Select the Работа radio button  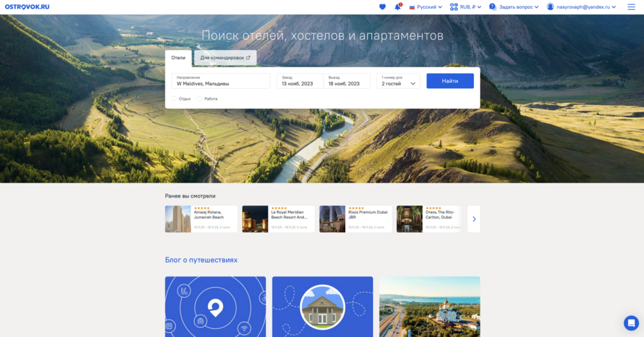pyautogui.click(x=200, y=98)
